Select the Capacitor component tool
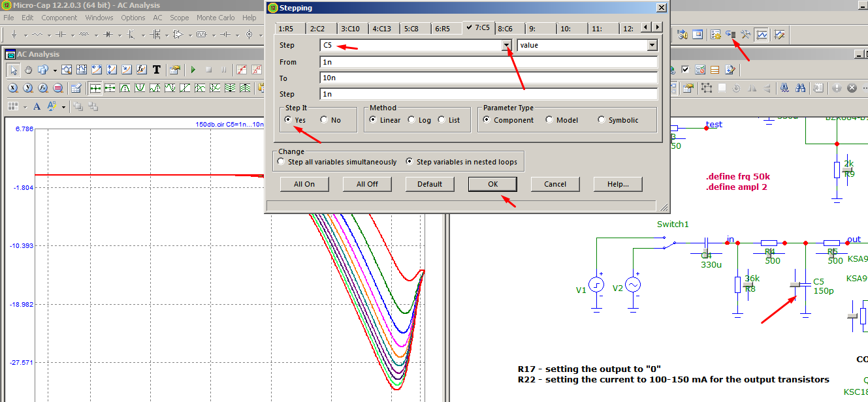 (x=61, y=34)
